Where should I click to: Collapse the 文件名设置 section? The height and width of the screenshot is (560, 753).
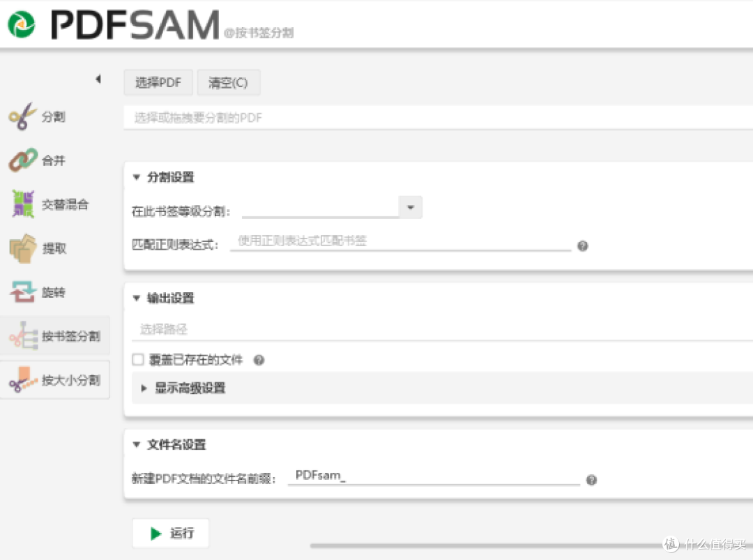click(x=137, y=445)
